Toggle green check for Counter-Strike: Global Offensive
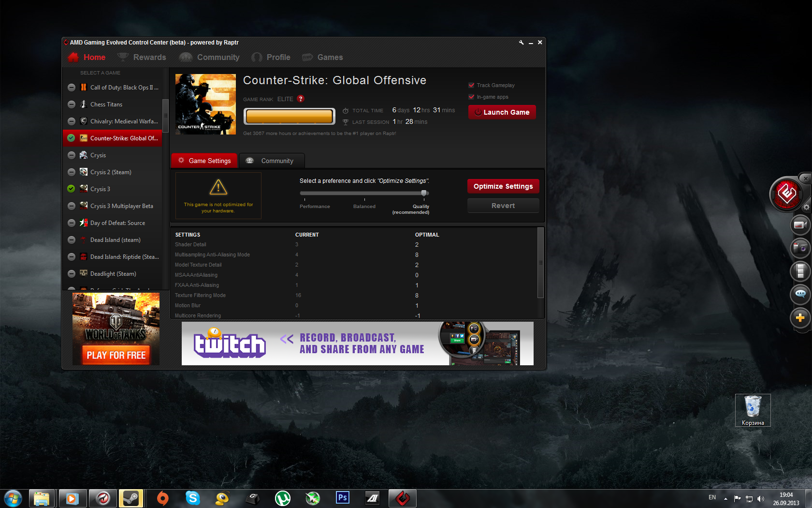Image resolution: width=812 pixels, height=508 pixels. [x=71, y=138]
